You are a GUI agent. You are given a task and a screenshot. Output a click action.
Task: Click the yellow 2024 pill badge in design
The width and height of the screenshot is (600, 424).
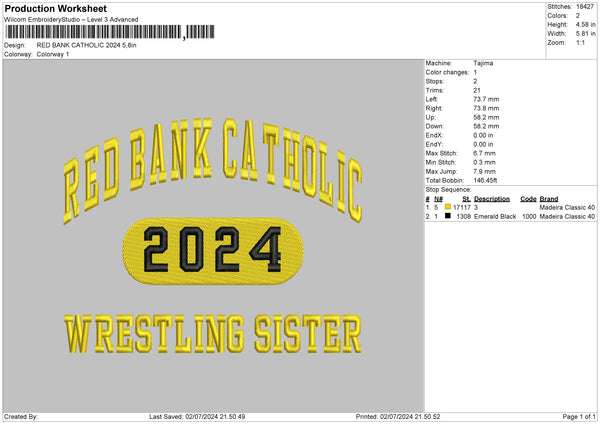click(x=213, y=251)
